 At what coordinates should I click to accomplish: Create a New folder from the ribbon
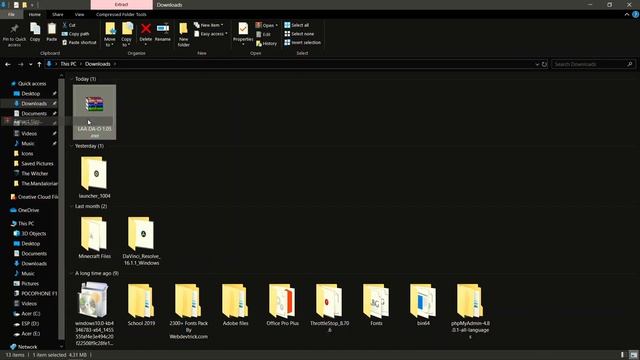(x=184, y=34)
